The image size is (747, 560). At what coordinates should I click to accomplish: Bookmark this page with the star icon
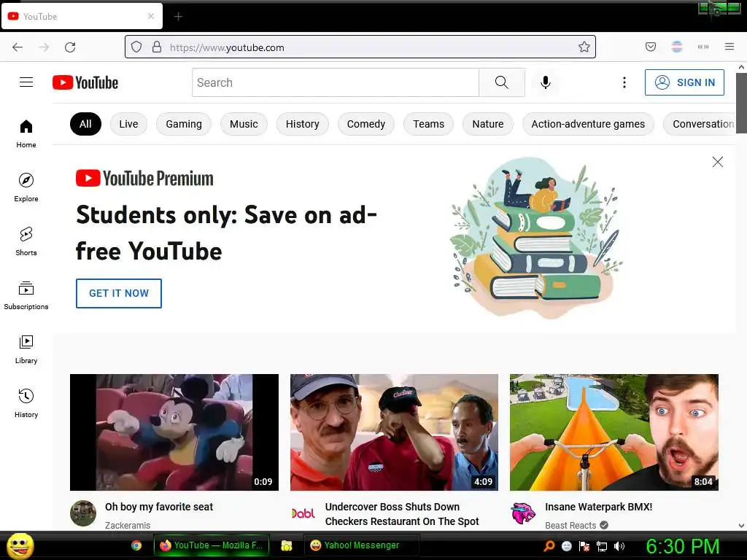[584, 47]
